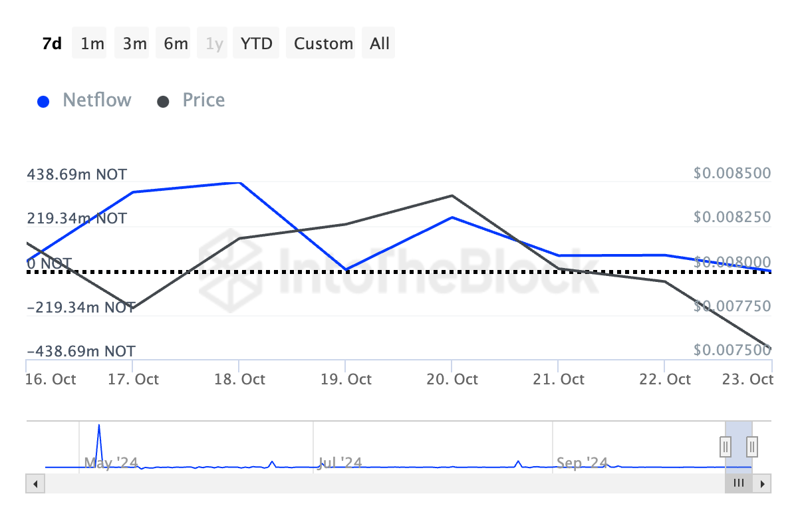This screenshot has width=798, height=532.
Task: Show year-to-date with YTD button
Action: (256, 44)
